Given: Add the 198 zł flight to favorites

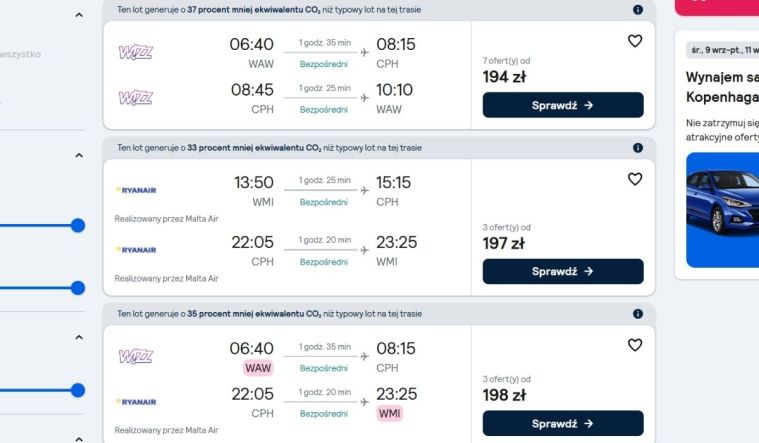Looking at the screenshot, I should [x=635, y=345].
